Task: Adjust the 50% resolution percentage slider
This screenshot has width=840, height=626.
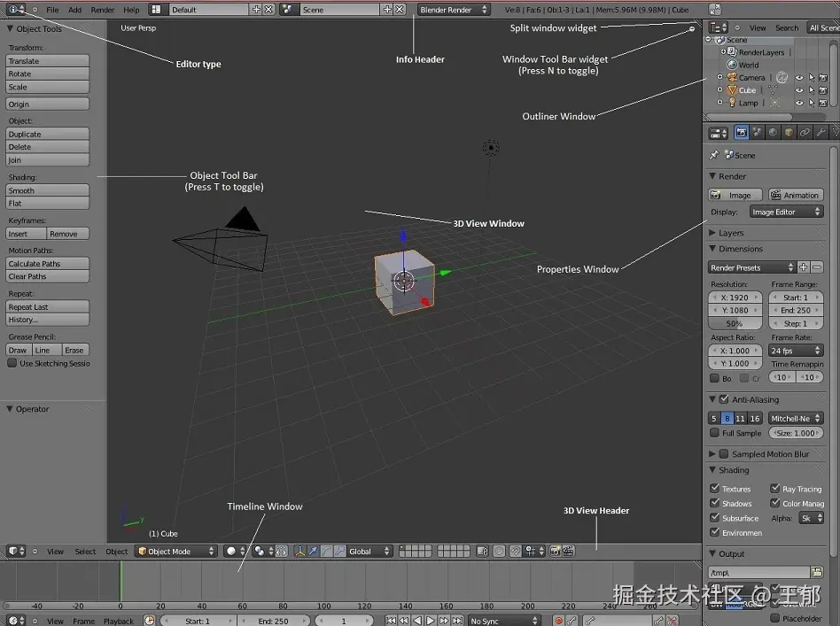Action: [x=735, y=323]
